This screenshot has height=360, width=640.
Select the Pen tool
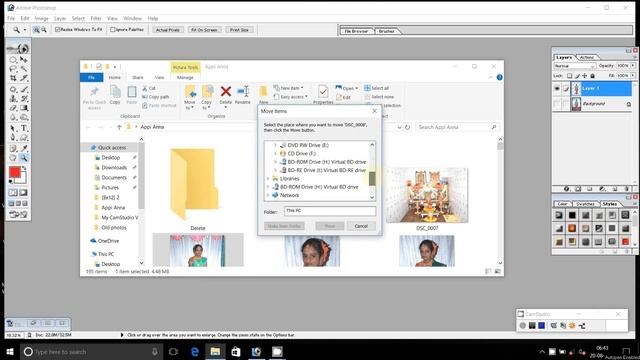(x=13, y=138)
